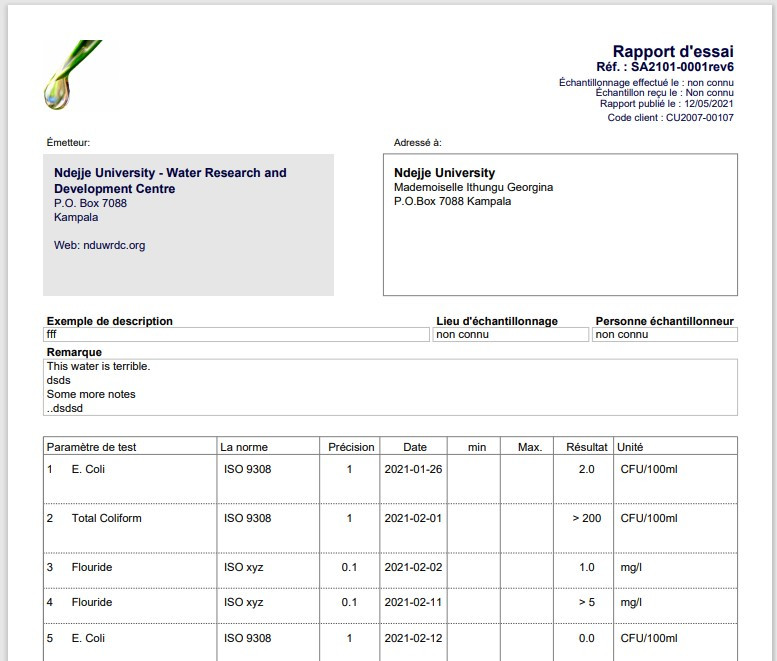
Task: Click the 'Émetteur:' label
Action: pos(68,143)
